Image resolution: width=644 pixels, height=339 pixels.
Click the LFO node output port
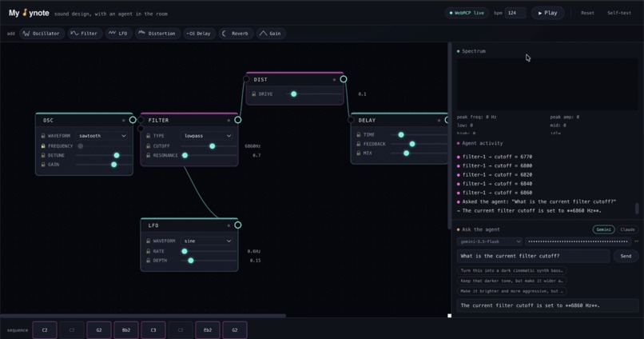click(x=238, y=225)
